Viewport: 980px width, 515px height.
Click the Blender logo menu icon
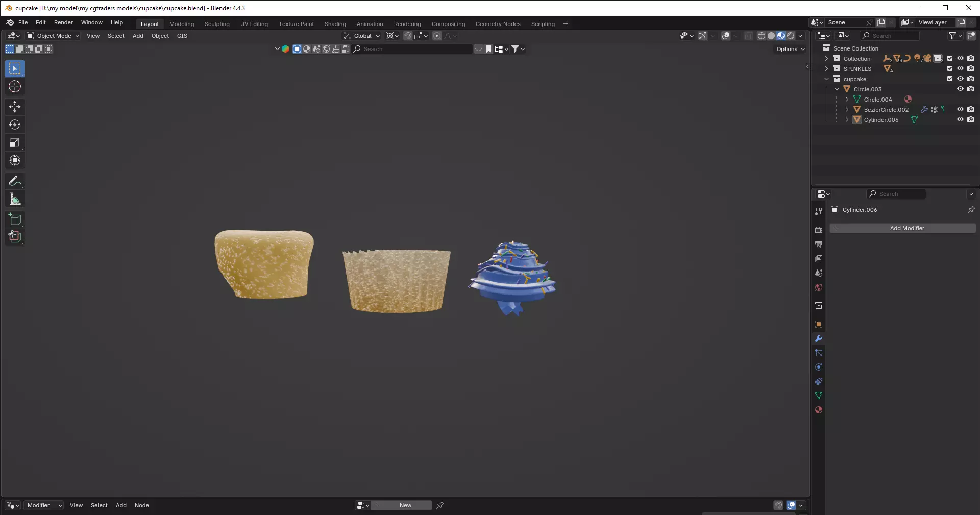click(x=10, y=22)
